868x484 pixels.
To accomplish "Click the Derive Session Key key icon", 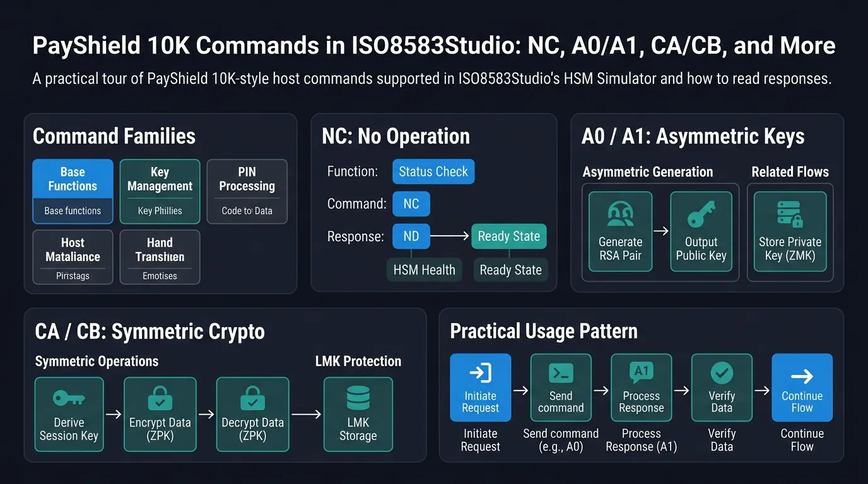I will click(69, 398).
